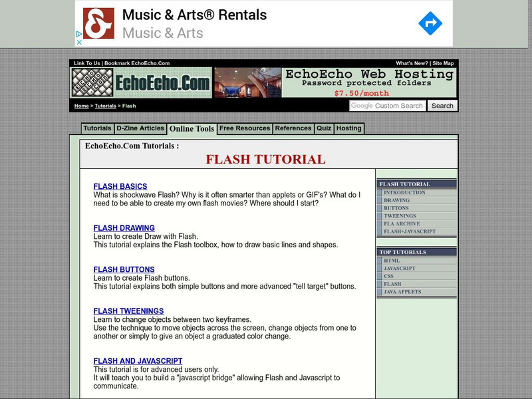Click the Home breadcrumb link
The image size is (532, 399).
tap(82, 105)
